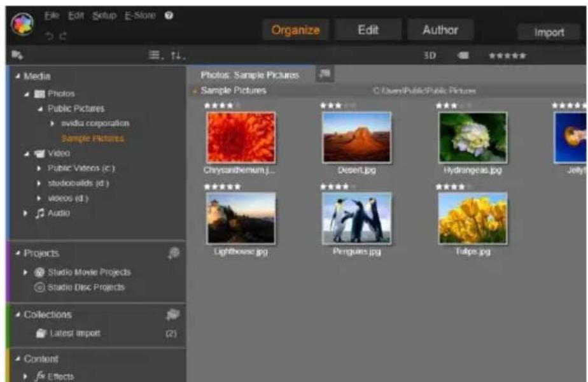The image size is (588, 382).
Task: Set the five-star rating filter
Action: click(507, 56)
